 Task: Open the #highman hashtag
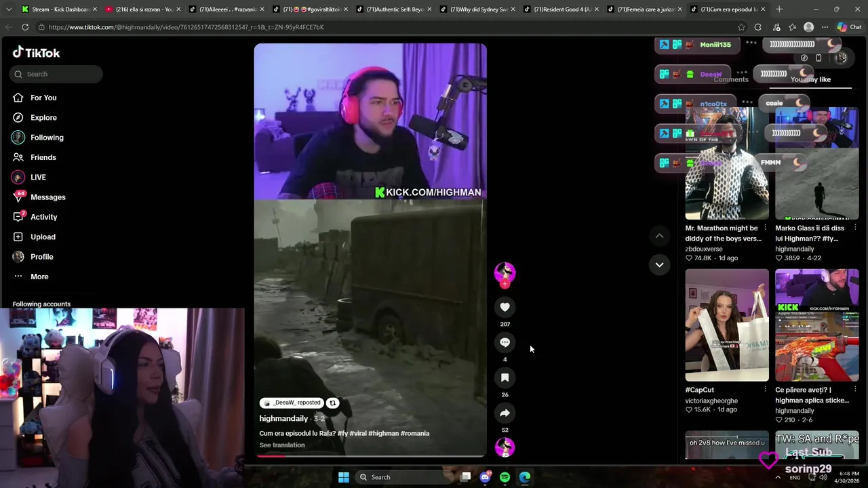tap(383, 434)
